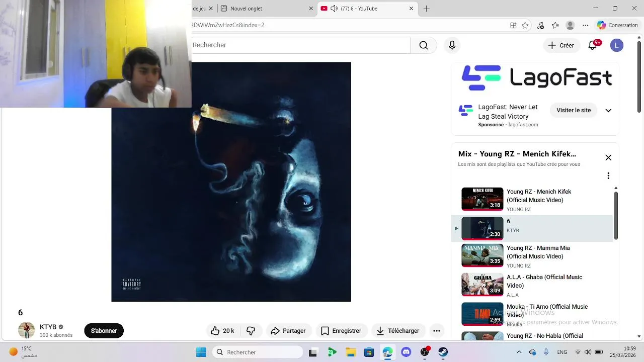Image resolution: width=644 pixels, height=362 pixels.
Task: Save the video using Enregistrer
Action: pos(341,331)
